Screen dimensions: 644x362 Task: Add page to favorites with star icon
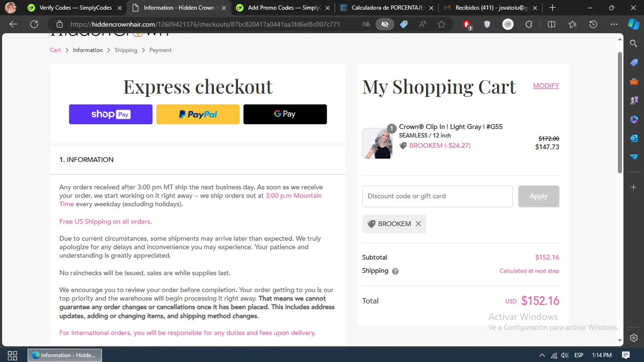click(441, 24)
